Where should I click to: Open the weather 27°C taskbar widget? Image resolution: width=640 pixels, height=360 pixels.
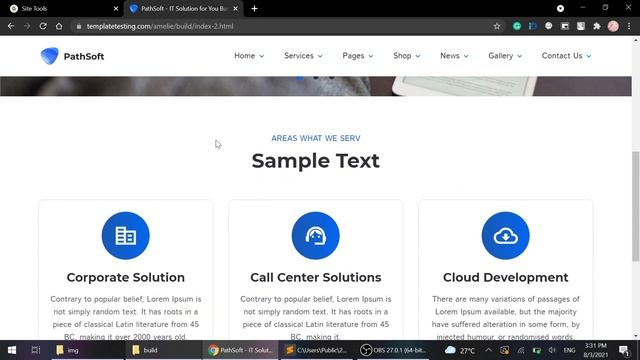pyautogui.click(x=460, y=350)
